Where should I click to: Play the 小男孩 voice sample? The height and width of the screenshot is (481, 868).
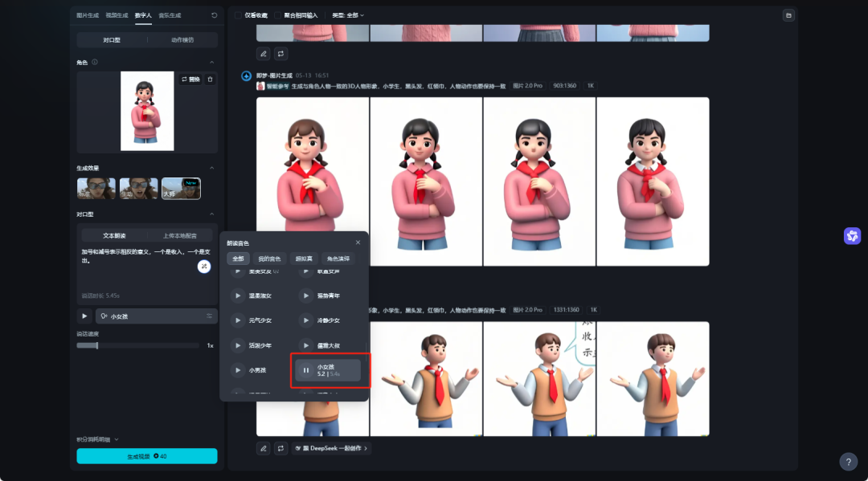[238, 370]
